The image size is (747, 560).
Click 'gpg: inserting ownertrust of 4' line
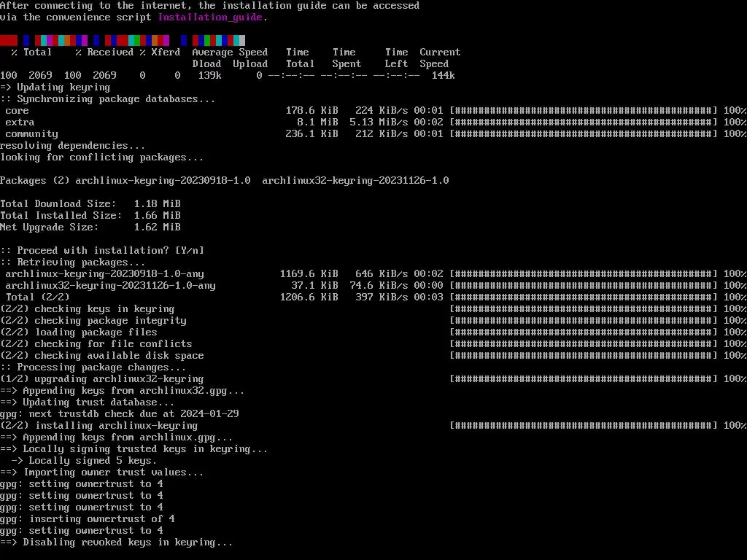[88, 519]
